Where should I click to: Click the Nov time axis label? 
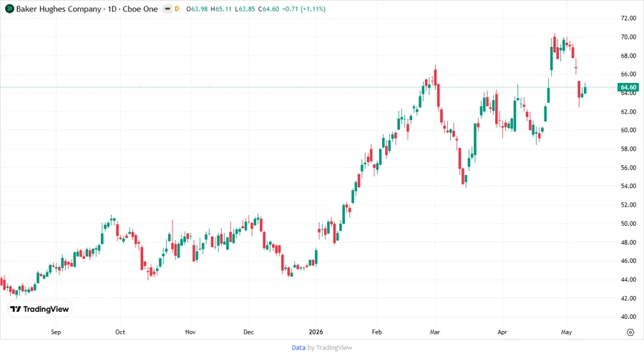pos(190,332)
